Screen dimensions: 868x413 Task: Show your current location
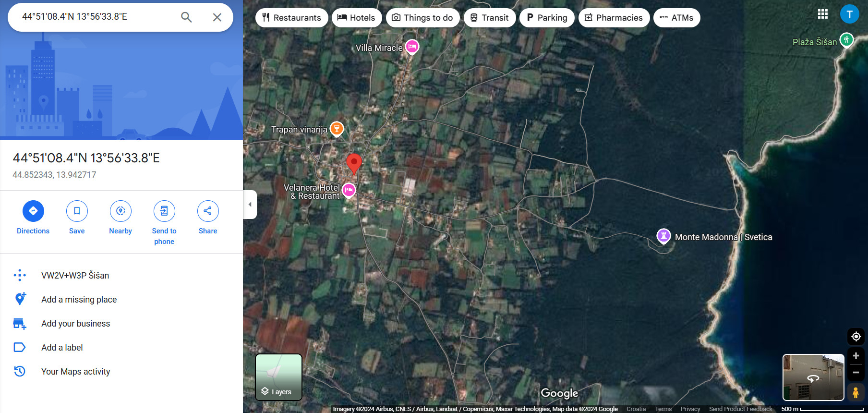coord(856,337)
